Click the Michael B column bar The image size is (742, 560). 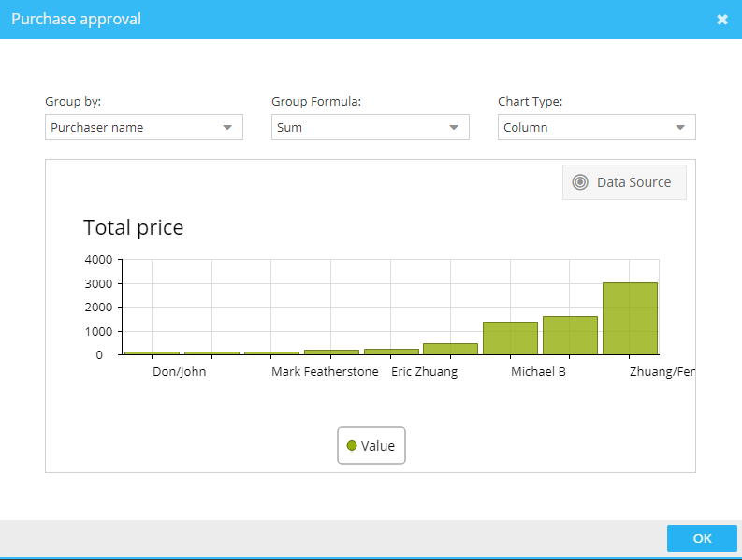coord(510,338)
